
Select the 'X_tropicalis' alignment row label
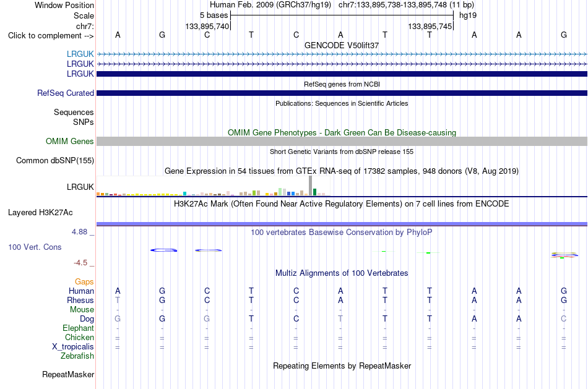pyautogui.click(x=73, y=347)
